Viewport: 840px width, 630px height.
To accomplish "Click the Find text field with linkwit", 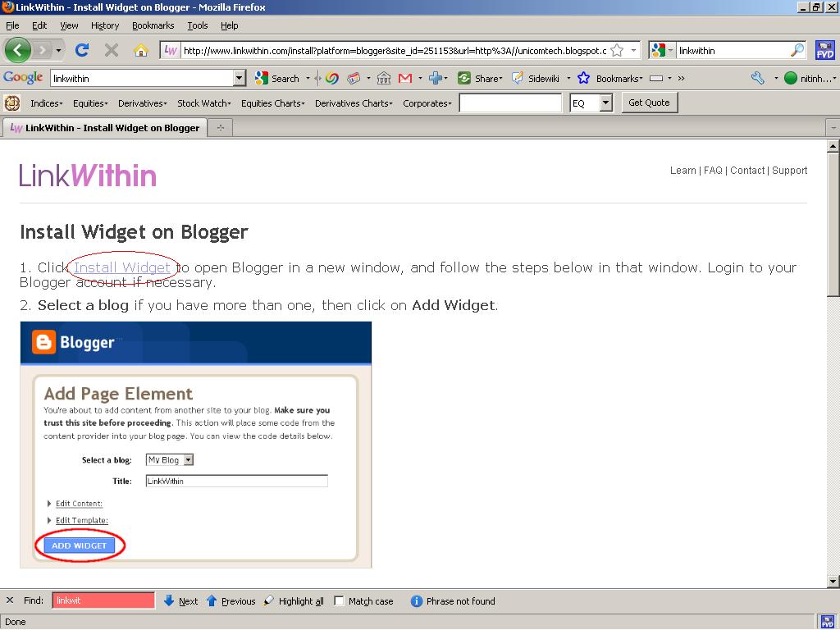I will (x=103, y=600).
